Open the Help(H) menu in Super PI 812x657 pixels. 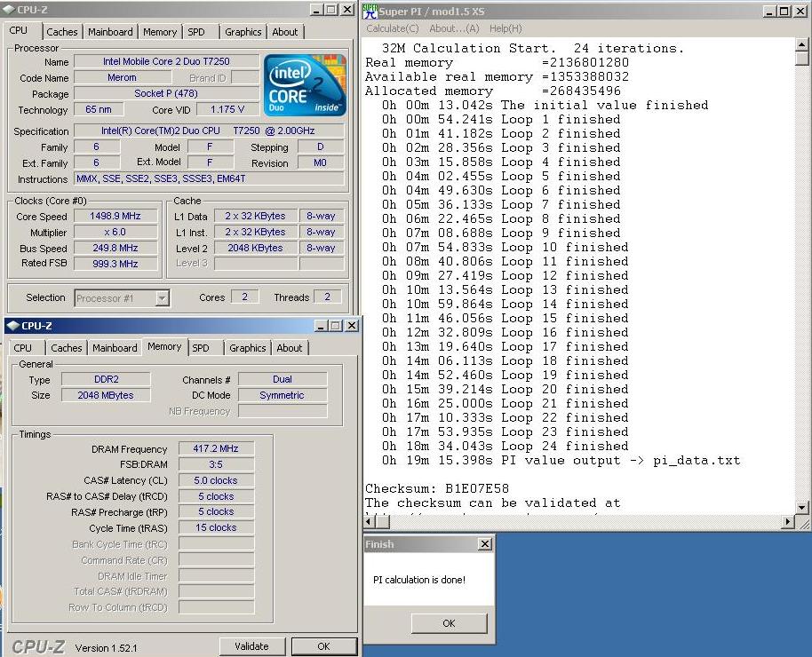pyautogui.click(x=506, y=28)
